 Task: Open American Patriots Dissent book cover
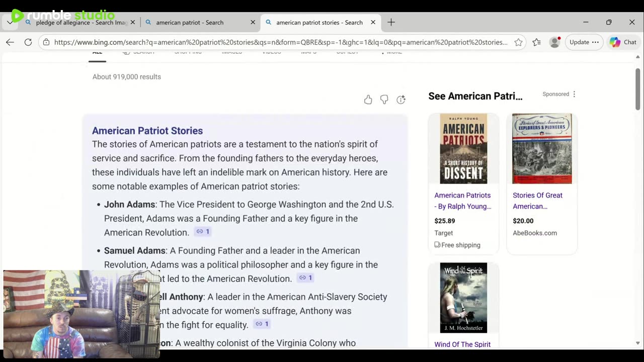tap(463, 148)
